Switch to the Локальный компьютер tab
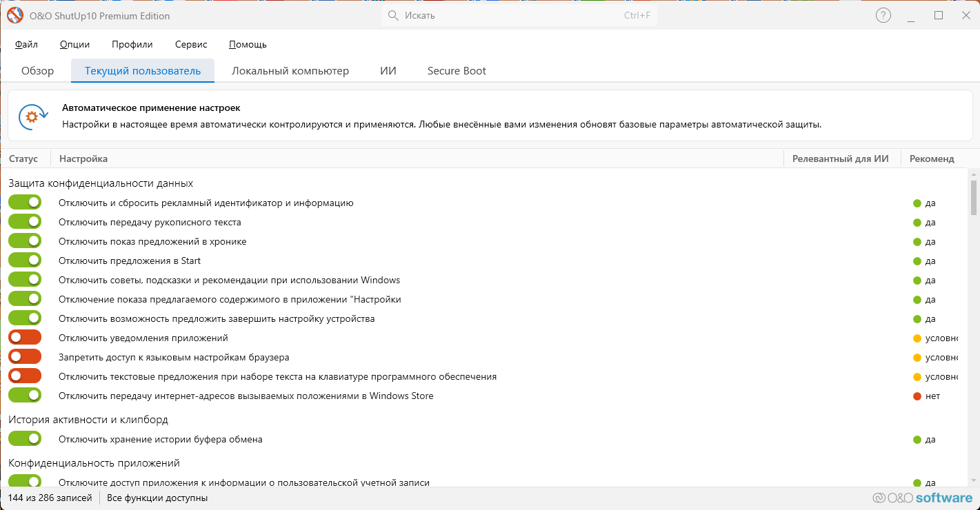 click(290, 70)
